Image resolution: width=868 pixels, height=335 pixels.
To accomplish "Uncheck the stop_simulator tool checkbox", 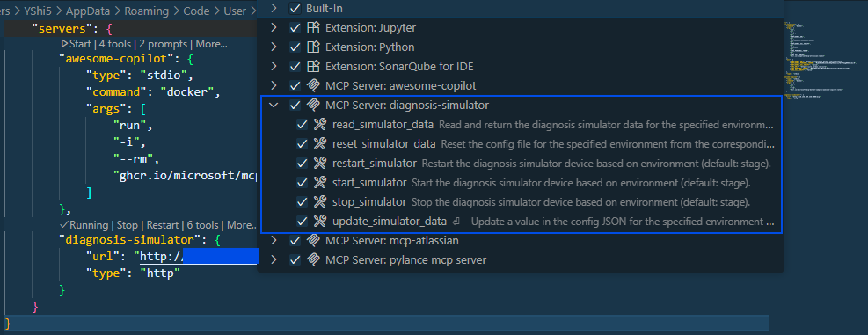I will tap(302, 201).
